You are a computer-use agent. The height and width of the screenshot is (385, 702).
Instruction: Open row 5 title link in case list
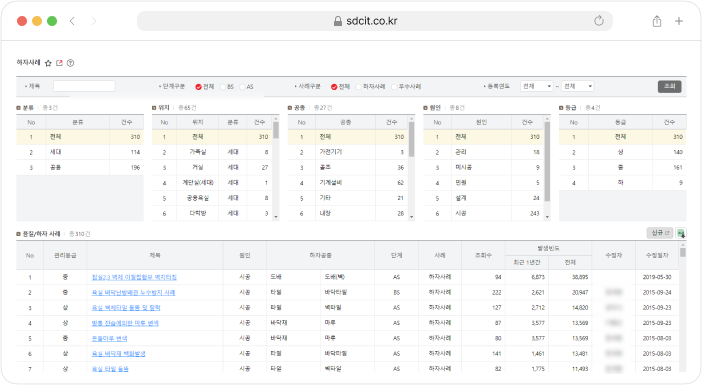click(110, 338)
